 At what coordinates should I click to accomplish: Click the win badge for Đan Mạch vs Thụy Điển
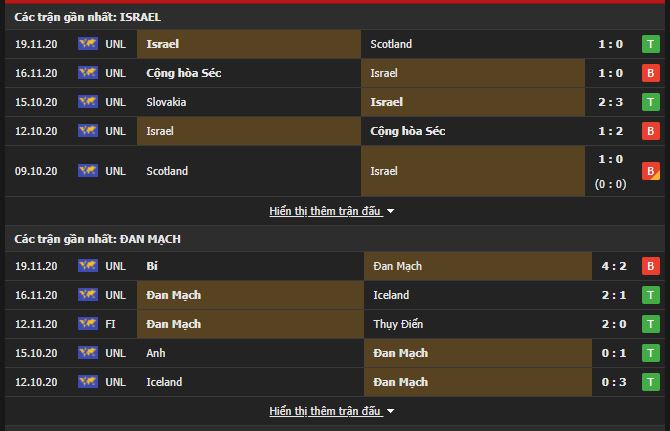[650, 324]
